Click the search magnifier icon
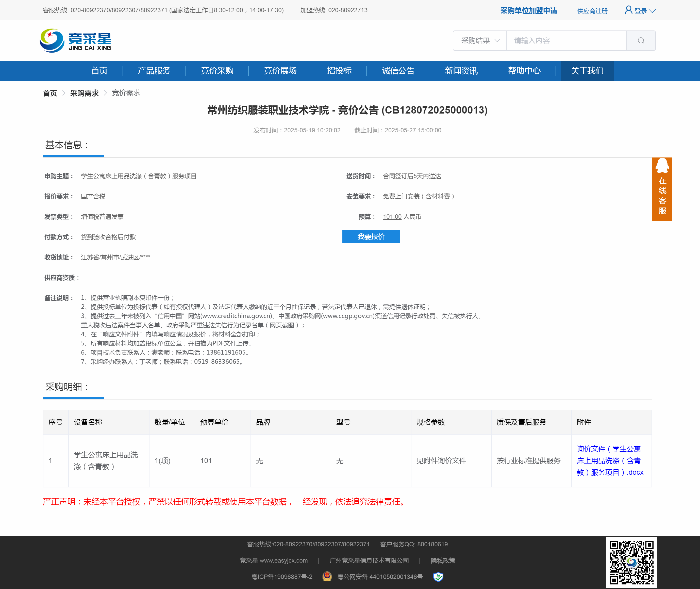The image size is (700, 589). (x=641, y=41)
